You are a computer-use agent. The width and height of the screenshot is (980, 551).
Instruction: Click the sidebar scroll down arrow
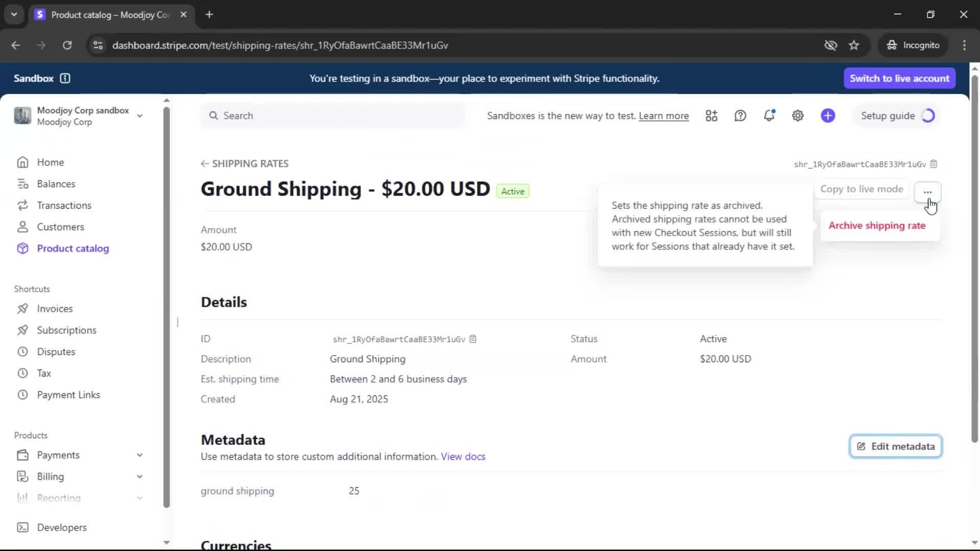[x=166, y=542]
